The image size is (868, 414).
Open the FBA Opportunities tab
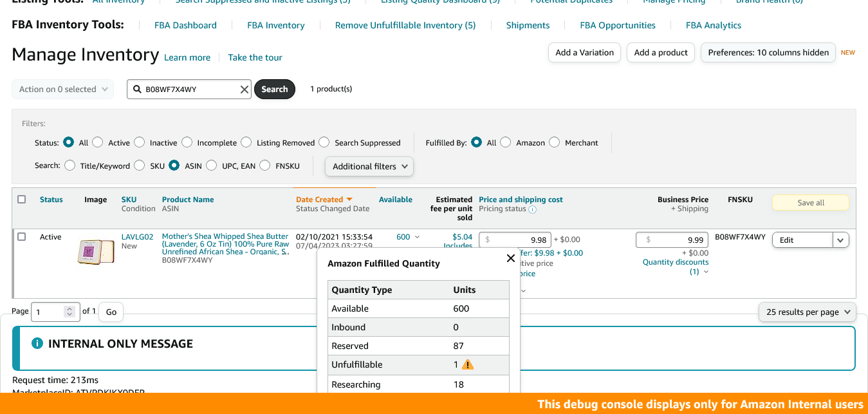618,25
